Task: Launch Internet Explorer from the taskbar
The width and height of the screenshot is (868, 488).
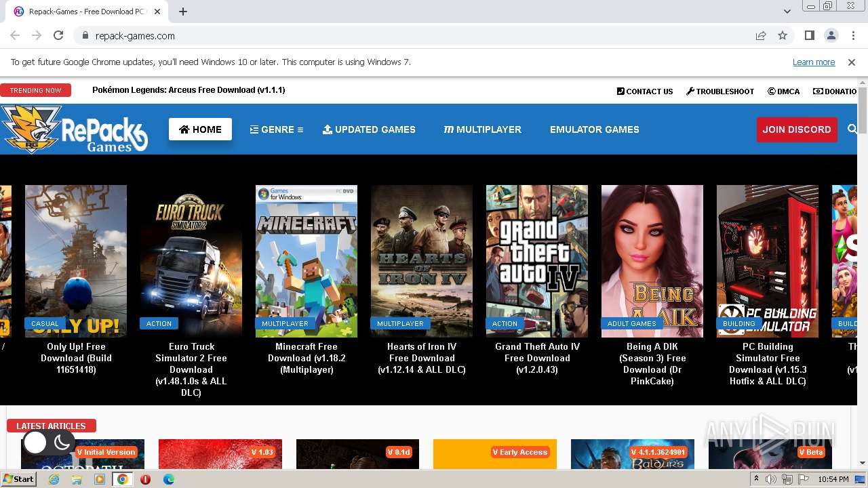Action: tap(54, 479)
